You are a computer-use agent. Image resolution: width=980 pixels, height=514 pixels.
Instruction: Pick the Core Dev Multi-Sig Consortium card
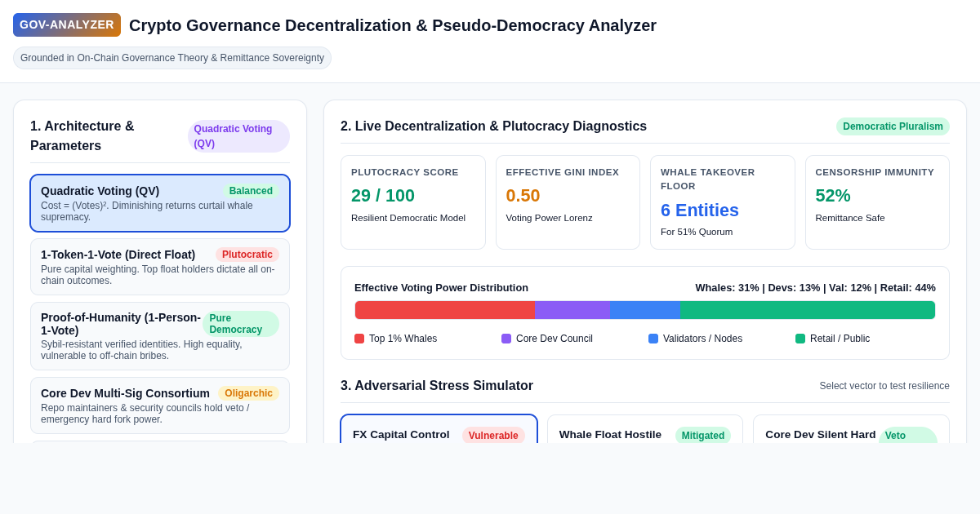160,405
